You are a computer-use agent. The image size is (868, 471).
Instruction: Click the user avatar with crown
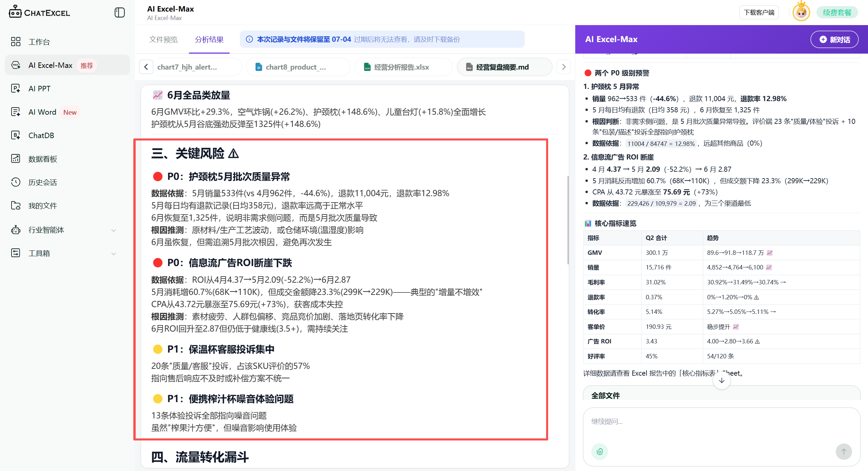[801, 11]
